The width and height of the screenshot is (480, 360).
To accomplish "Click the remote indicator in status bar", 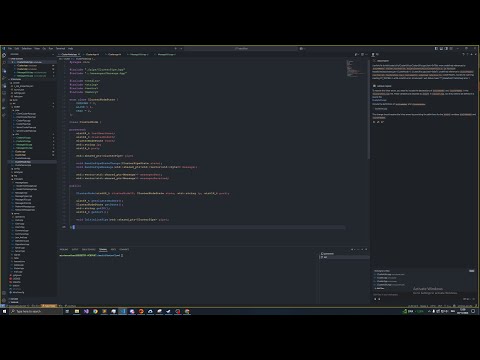I will click(3, 305).
